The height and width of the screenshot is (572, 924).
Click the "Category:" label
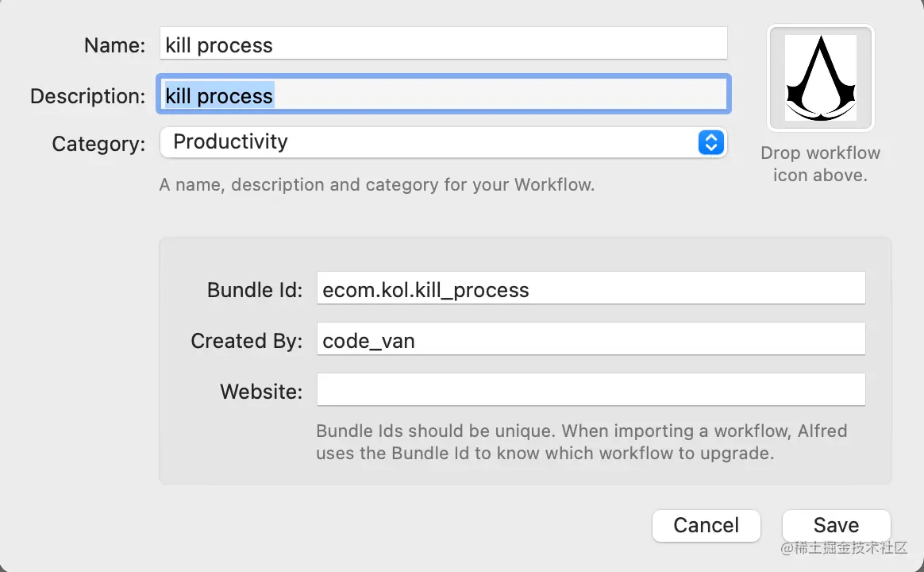(x=98, y=144)
